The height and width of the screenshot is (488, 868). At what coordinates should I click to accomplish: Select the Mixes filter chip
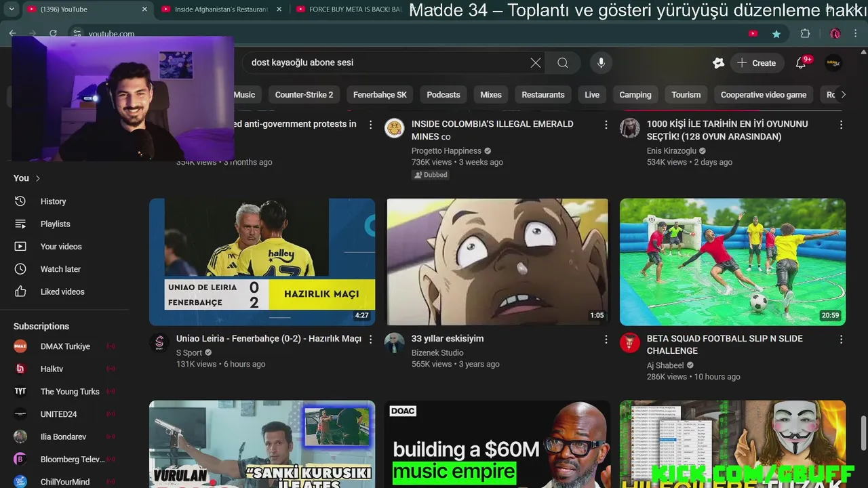[491, 95]
